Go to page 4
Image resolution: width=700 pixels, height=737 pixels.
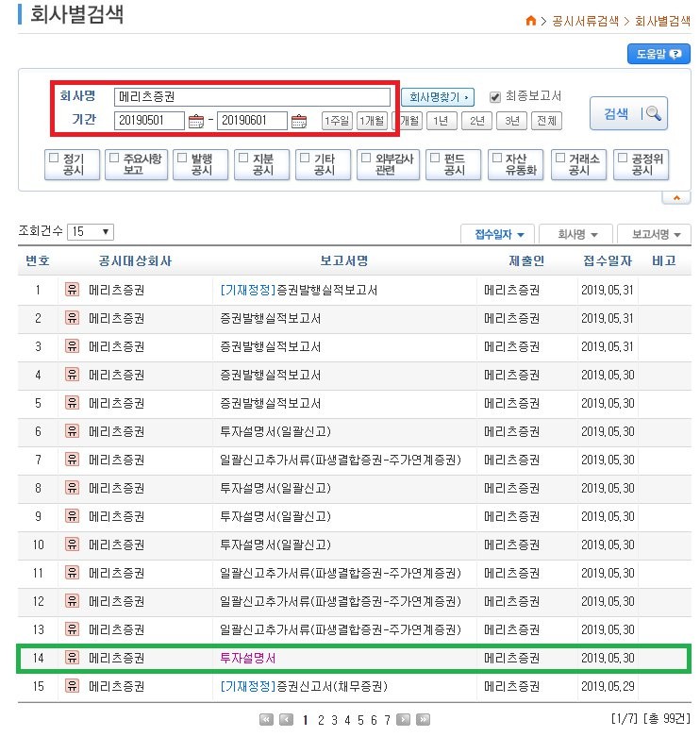coord(348,720)
